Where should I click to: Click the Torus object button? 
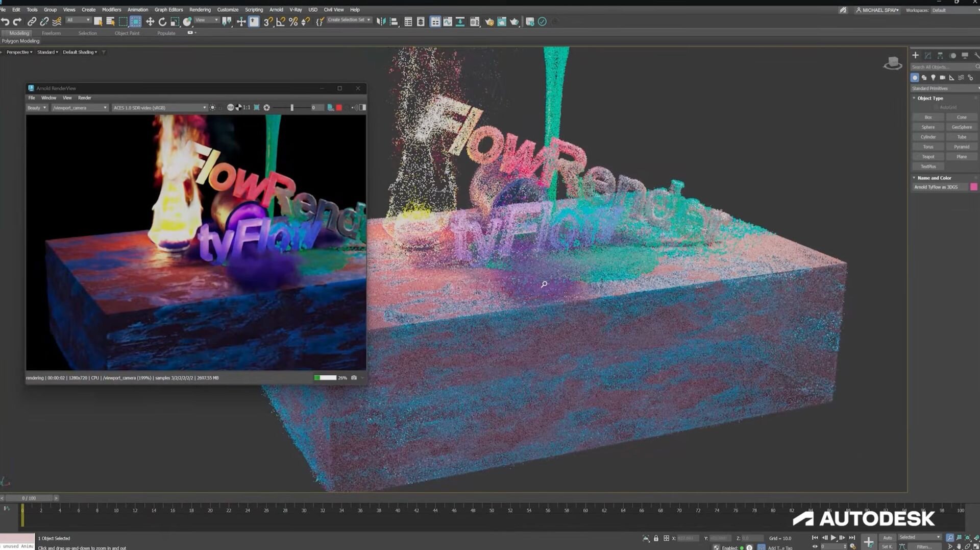pyautogui.click(x=928, y=147)
